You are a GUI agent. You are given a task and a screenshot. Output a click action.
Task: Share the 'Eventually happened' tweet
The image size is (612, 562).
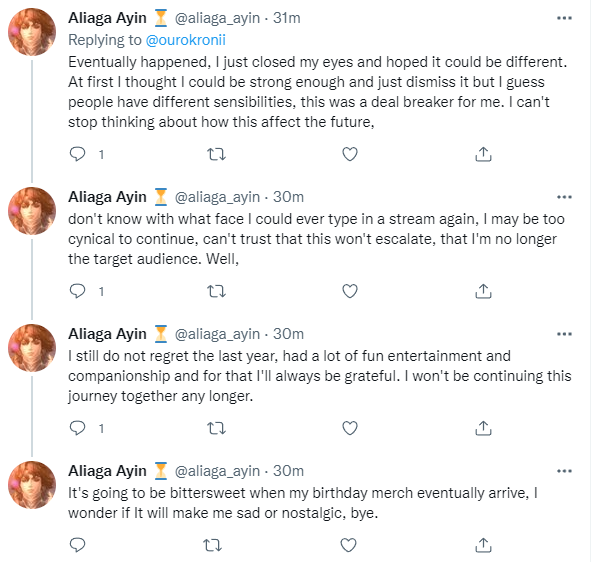483,154
